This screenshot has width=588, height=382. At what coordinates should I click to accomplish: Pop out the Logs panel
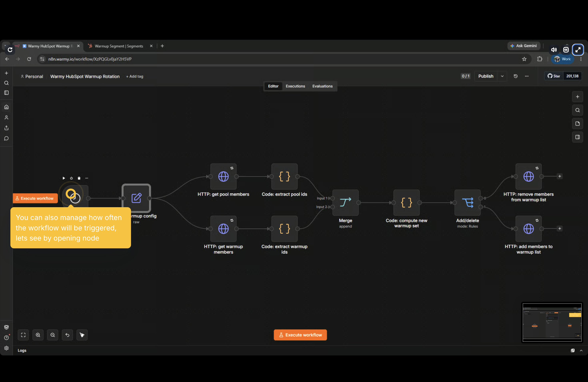pos(573,350)
